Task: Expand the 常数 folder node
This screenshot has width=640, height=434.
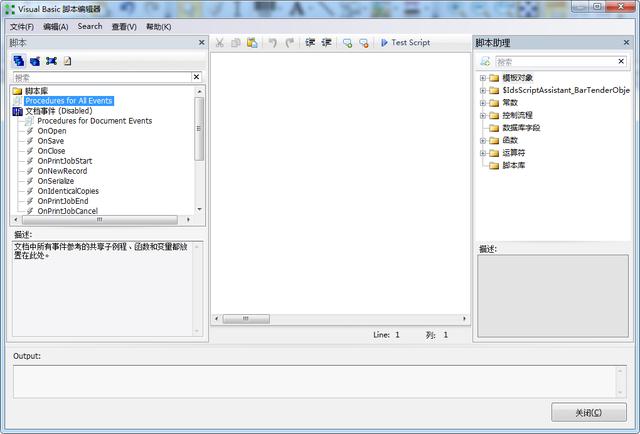Action: click(482, 102)
